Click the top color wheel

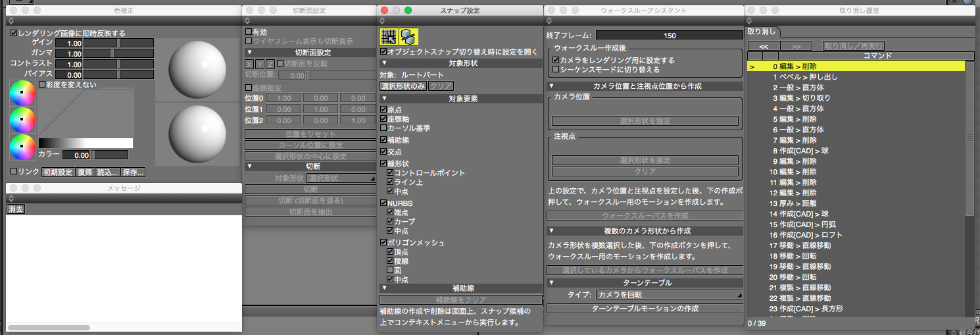click(x=22, y=93)
